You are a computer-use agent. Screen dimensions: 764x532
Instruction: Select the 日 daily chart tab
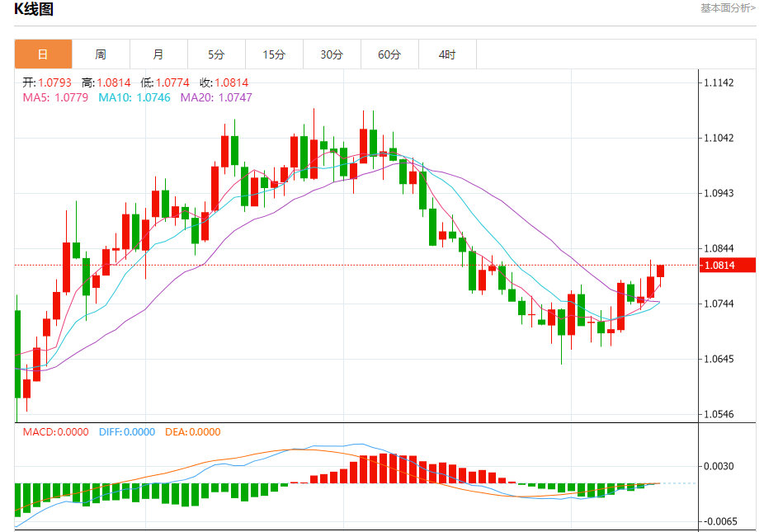pyautogui.click(x=44, y=54)
